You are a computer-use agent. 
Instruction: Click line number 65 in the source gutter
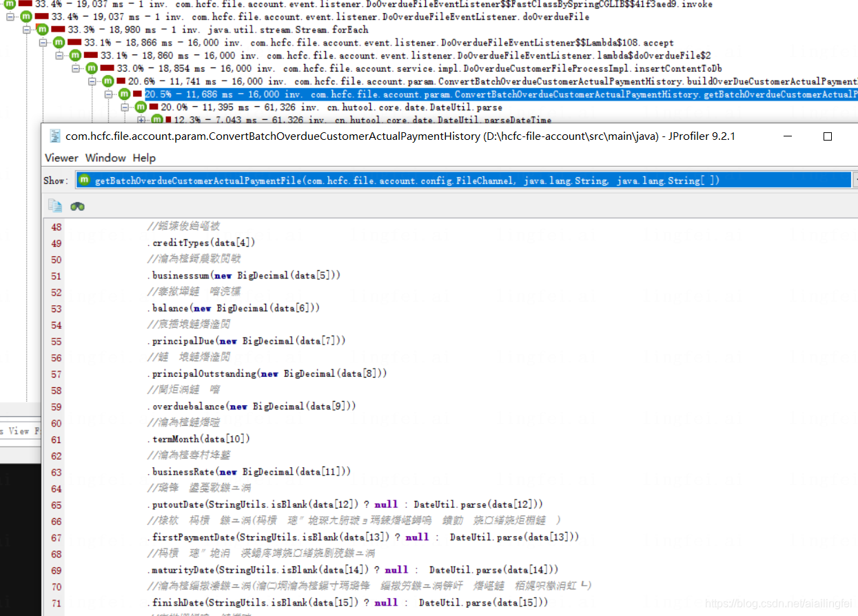click(55, 504)
